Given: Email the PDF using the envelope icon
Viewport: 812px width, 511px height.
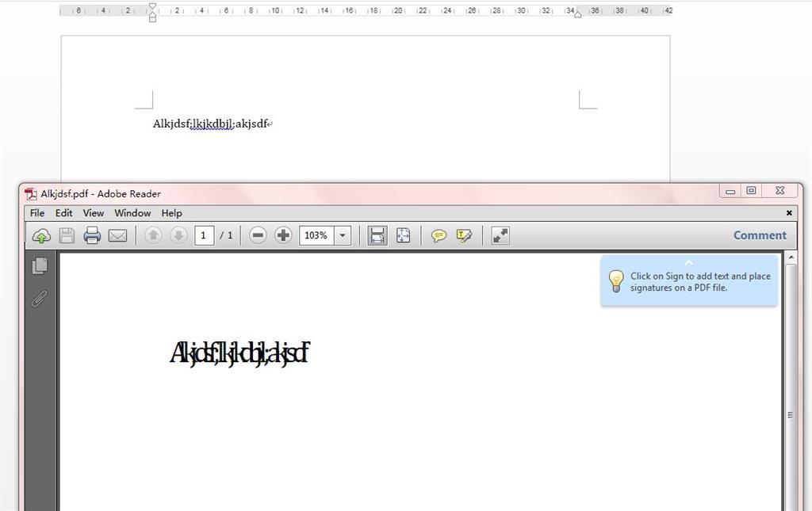Looking at the screenshot, I should click(x=117, y=235).
